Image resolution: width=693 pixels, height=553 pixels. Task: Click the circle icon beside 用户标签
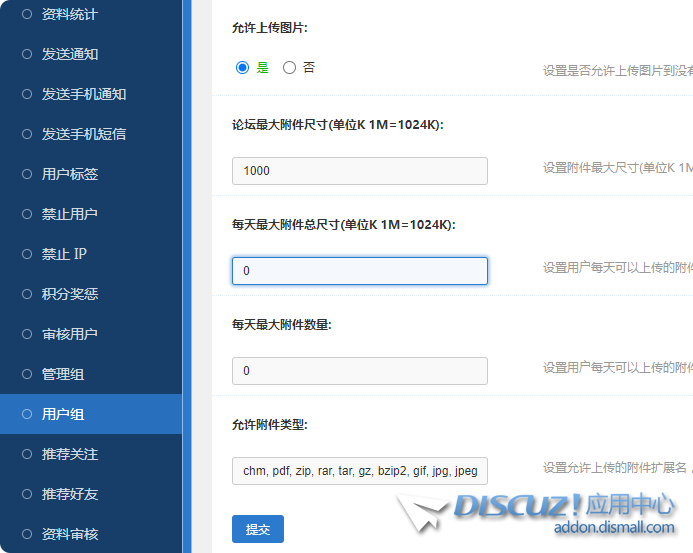click(27, 174)
